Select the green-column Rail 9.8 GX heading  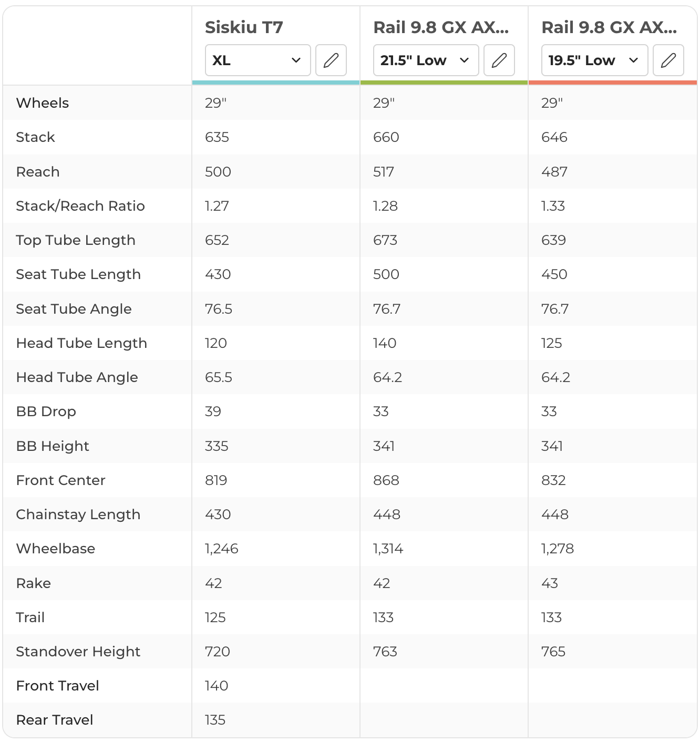coord(441,27)
